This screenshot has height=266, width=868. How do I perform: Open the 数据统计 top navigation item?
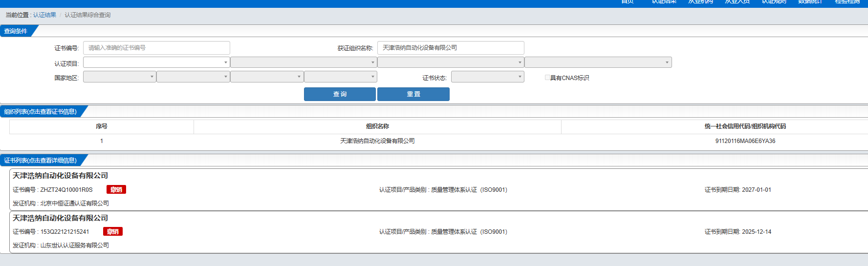(810, 2)
